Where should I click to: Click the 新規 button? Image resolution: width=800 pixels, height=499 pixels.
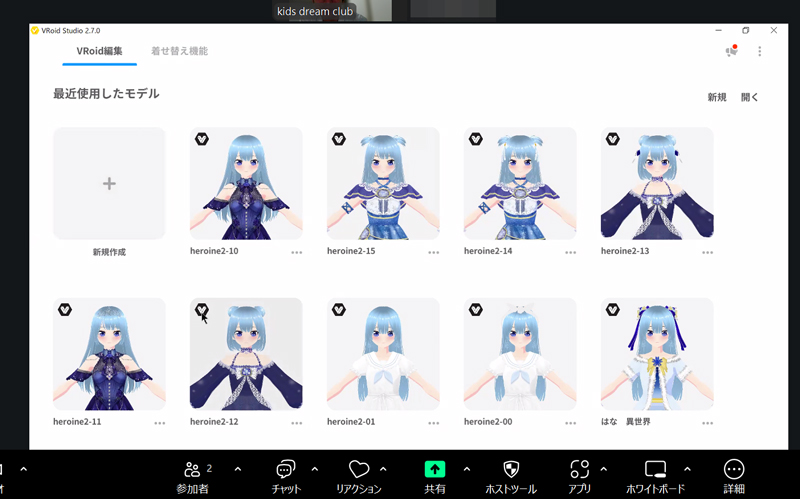[717, 97]
